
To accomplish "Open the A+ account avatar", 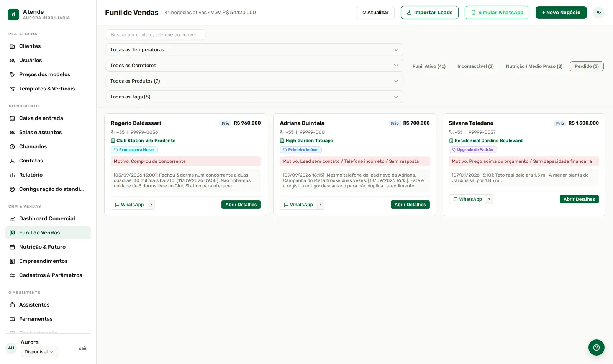I will [598, 13].
